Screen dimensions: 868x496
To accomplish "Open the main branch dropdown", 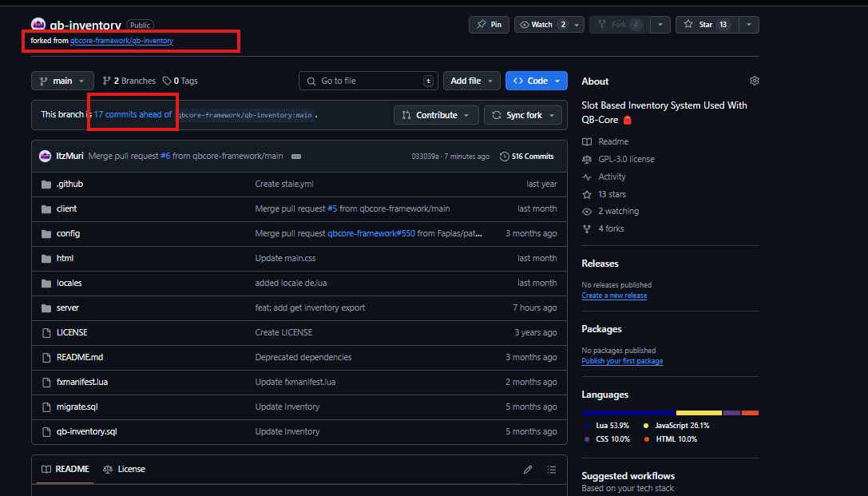I will [x=61, y=80].
